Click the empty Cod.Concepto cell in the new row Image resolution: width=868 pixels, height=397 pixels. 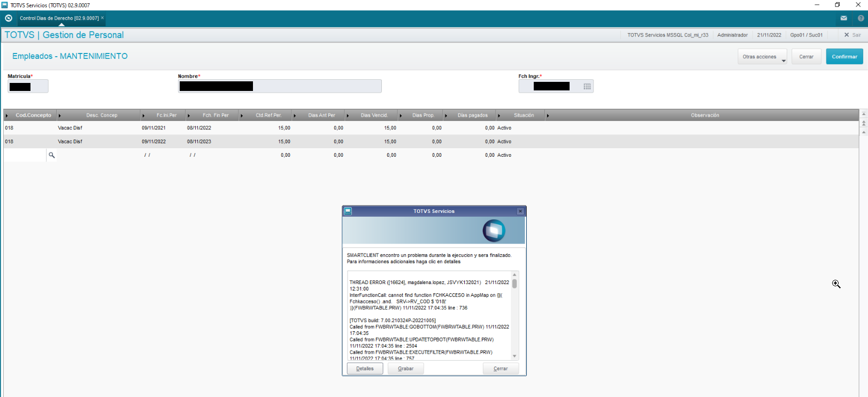(x=25, y=155)
